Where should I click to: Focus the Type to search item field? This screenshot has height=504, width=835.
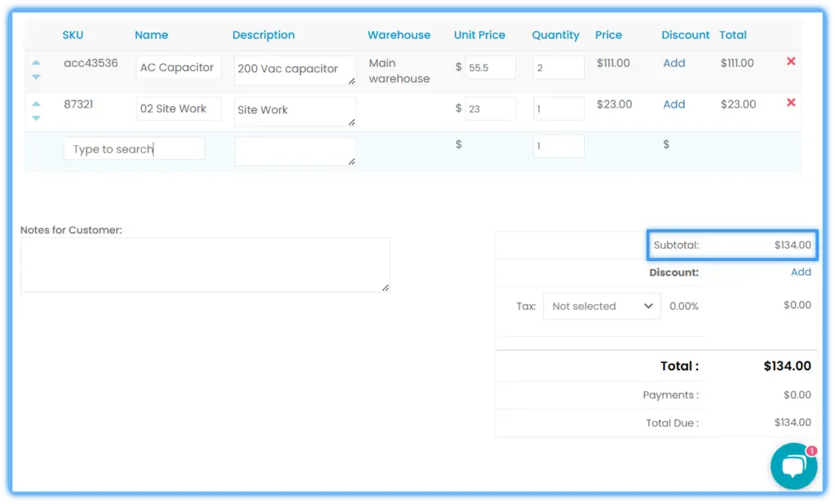[x=134, y=148]
